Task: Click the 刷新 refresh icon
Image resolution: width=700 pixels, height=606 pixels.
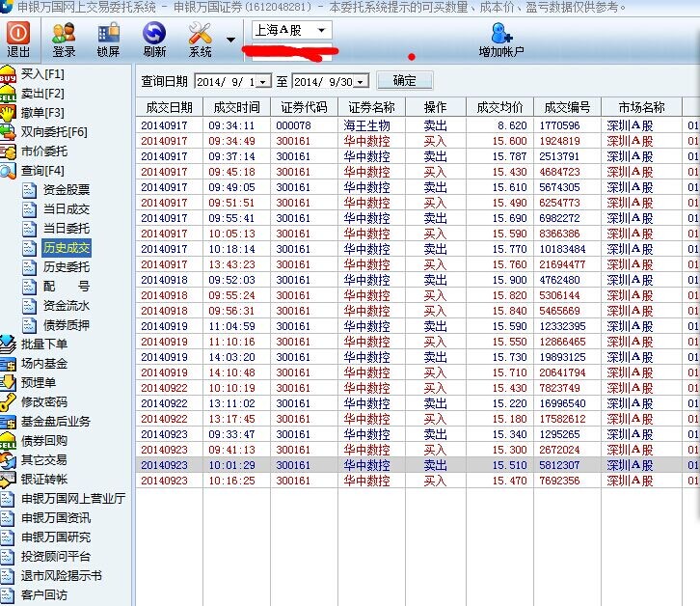Action: coord(154,33)
